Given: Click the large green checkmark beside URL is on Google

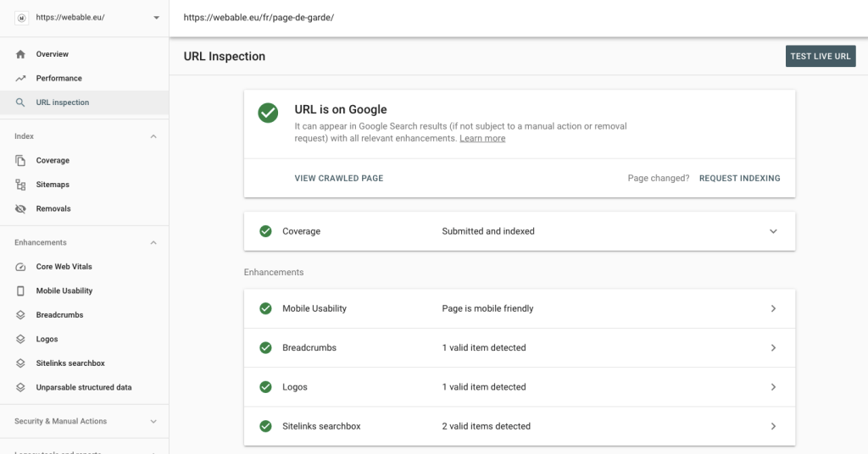Looking at the screenshot, I should coord(268,113).
